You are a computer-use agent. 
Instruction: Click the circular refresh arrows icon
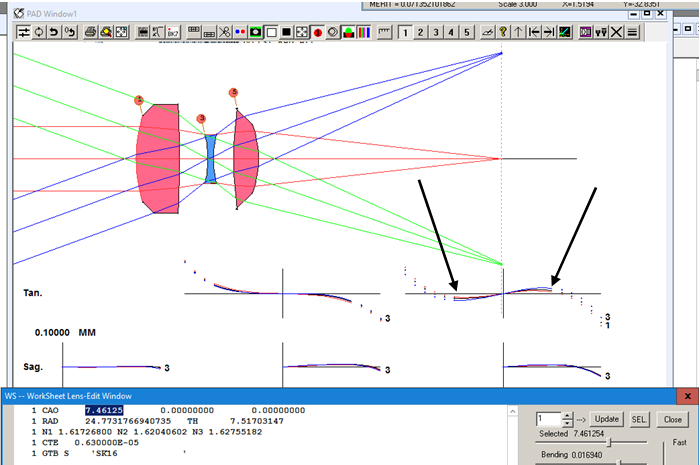tap(39, 32)
